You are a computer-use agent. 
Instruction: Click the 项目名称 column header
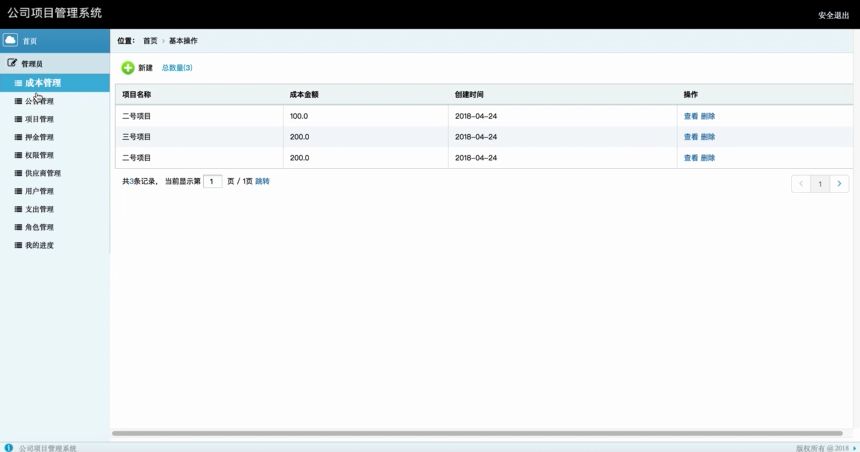click(x=137, y=94)
